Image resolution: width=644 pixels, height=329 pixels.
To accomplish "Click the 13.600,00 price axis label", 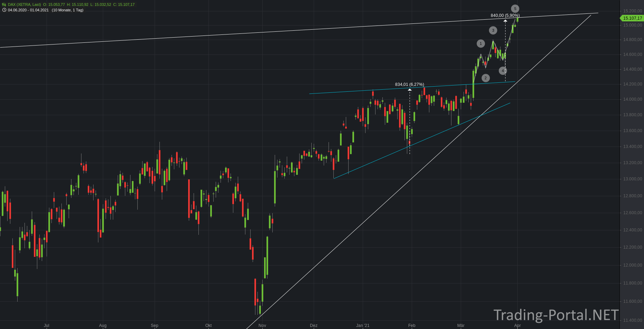I will pos(633,131).
